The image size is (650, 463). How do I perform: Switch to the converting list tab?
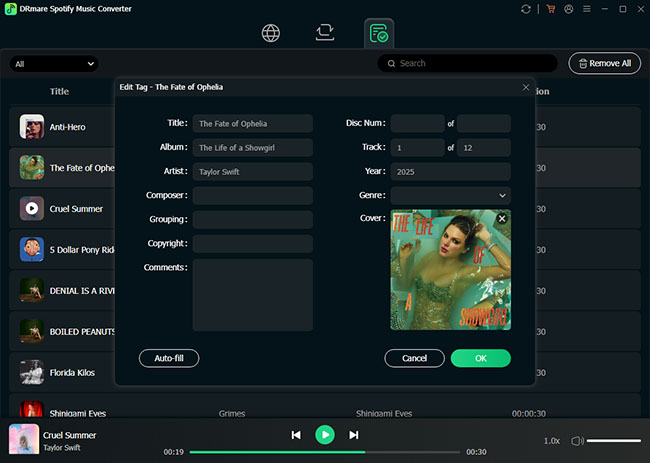click(x=325, y=33)
